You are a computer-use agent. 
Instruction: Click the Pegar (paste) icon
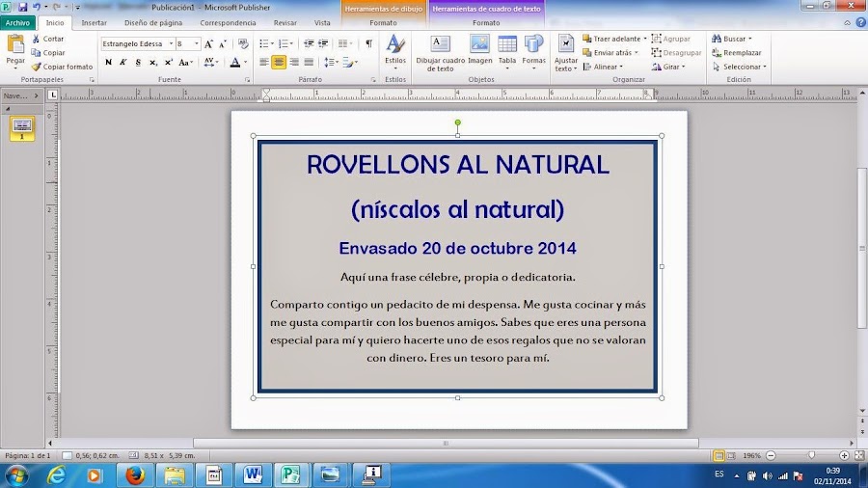pyautogui.click(x=15, y=44)
